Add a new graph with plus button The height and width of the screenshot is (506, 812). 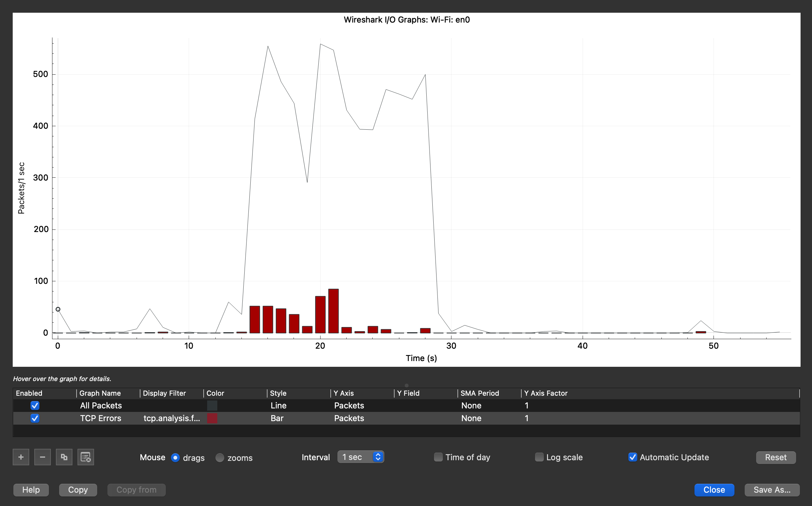click(21, 457)
